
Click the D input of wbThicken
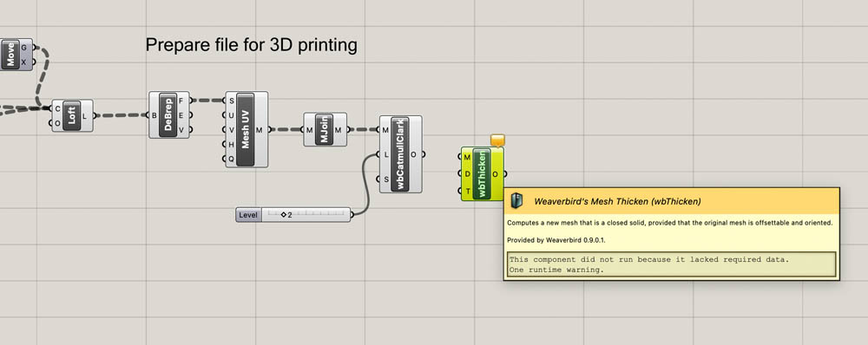pyautogui.click(x=467, y=174)
